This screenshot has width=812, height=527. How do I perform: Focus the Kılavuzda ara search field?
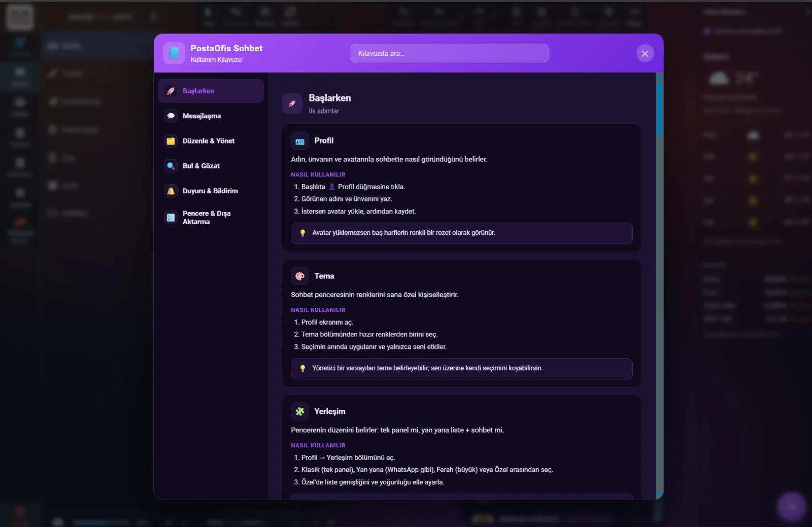449,53
